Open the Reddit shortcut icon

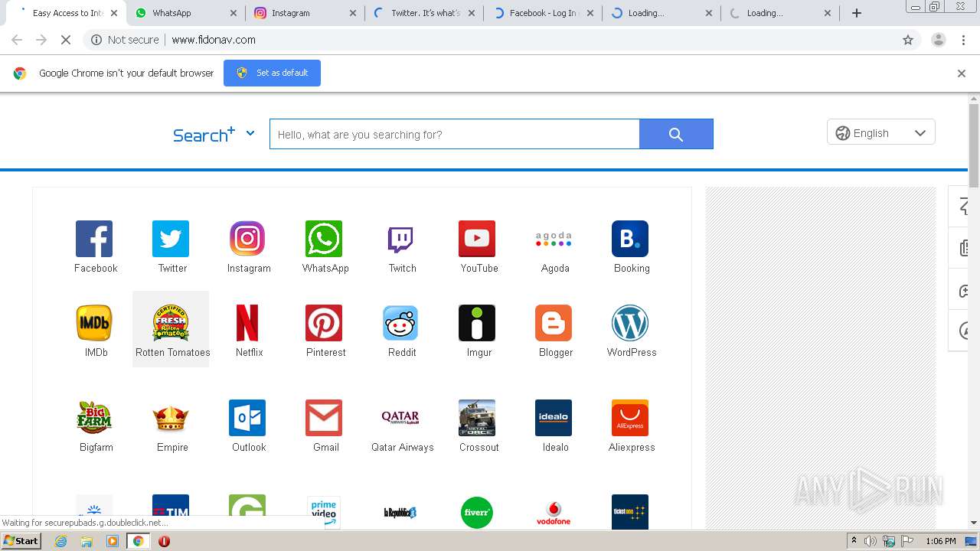(400, 323)
